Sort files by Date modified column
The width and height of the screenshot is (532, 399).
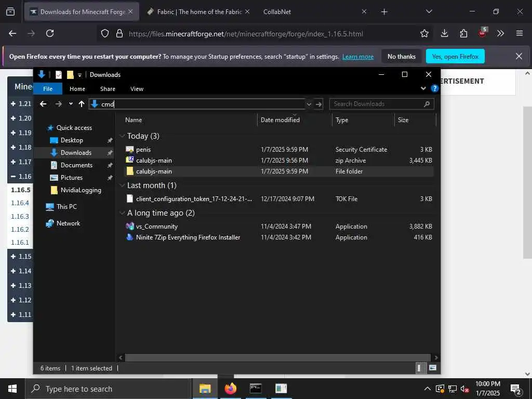point(280,120)
